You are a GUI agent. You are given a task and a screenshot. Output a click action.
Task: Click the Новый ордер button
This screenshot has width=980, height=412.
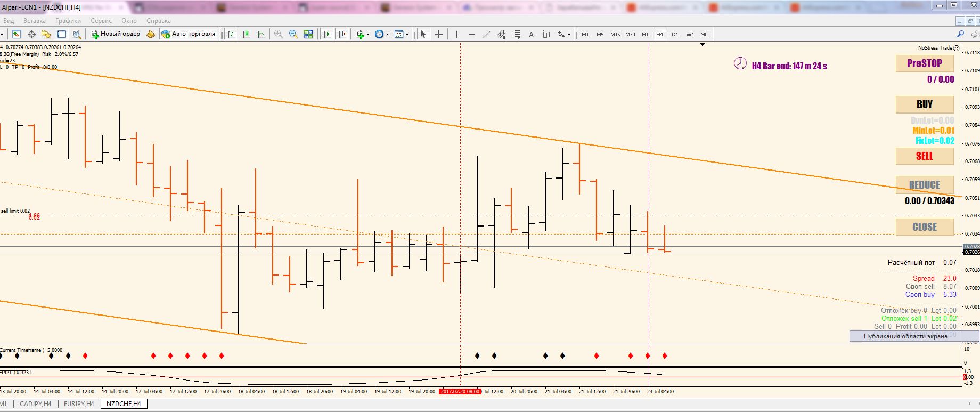pyautogui.click(x=116, y=34)
